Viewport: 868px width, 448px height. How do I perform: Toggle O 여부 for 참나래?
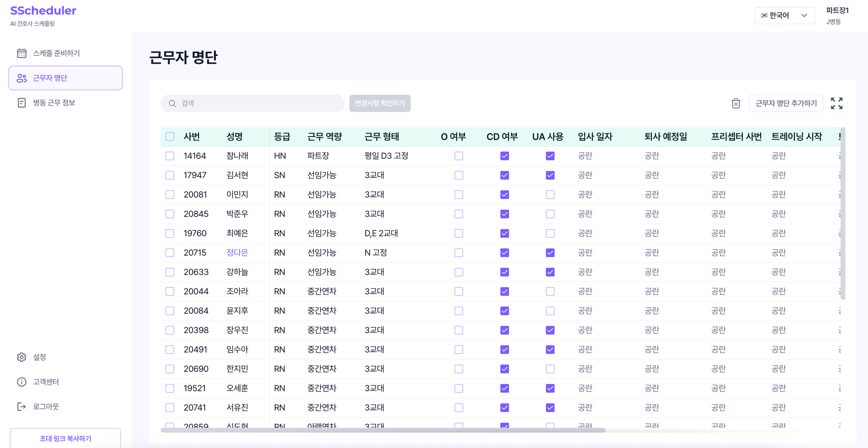point(459,156)
